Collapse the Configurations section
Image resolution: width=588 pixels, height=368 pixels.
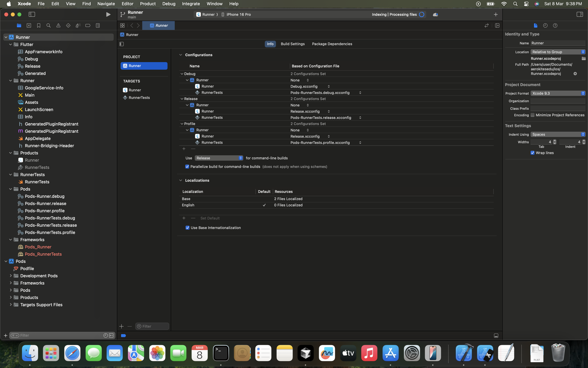click(180, 55)
